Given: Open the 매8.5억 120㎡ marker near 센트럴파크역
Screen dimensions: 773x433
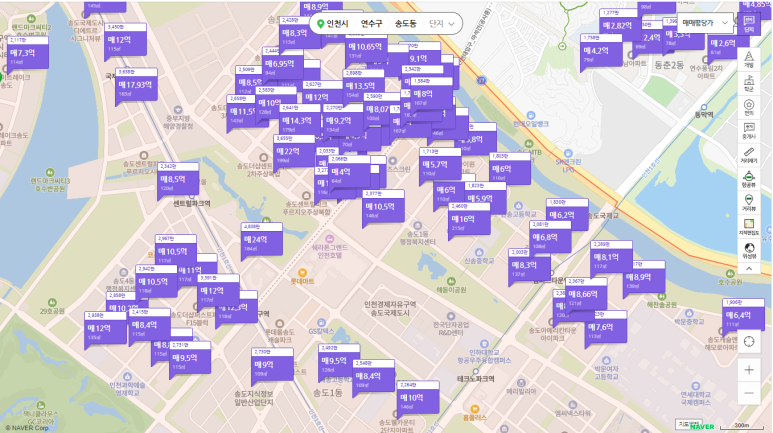Looking at the screenshot, I should coord(178,179).
